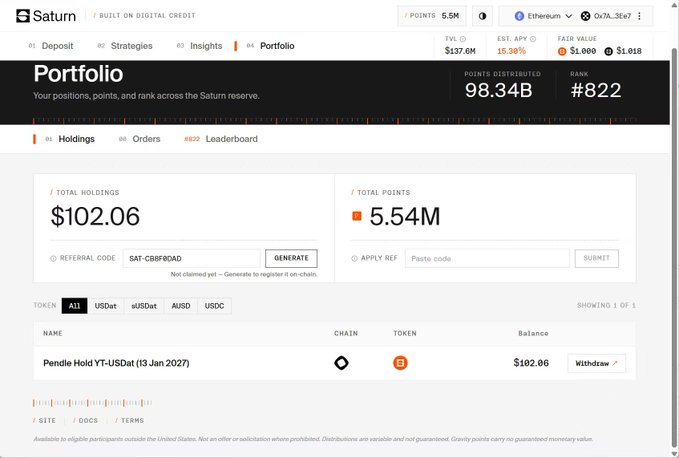
Task: Open the TERMS footer link
Action: [129, 420]
